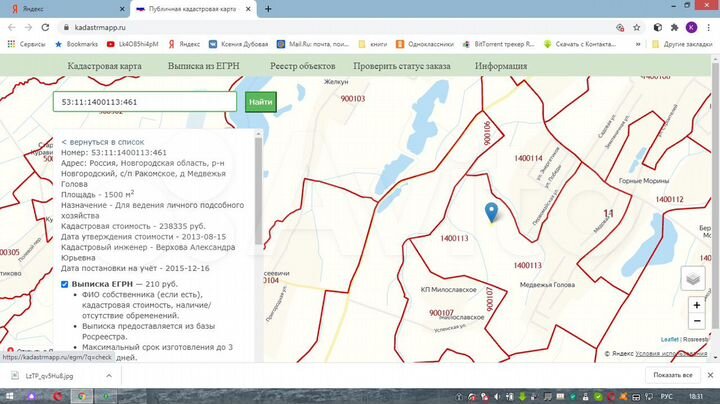Zoom in on the map
This screenshot has width=720, height=404.
click(696, 305)
